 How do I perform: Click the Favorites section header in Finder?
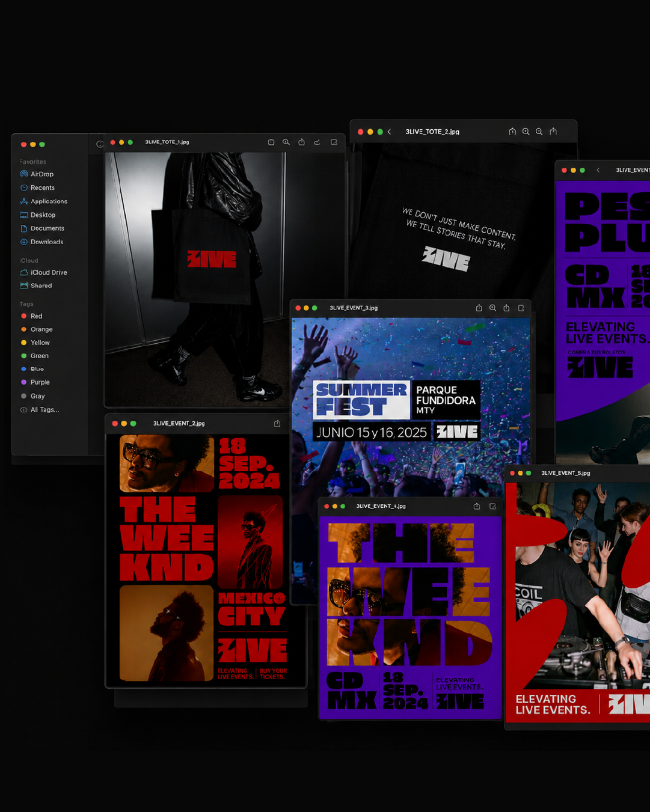point(32,162)
